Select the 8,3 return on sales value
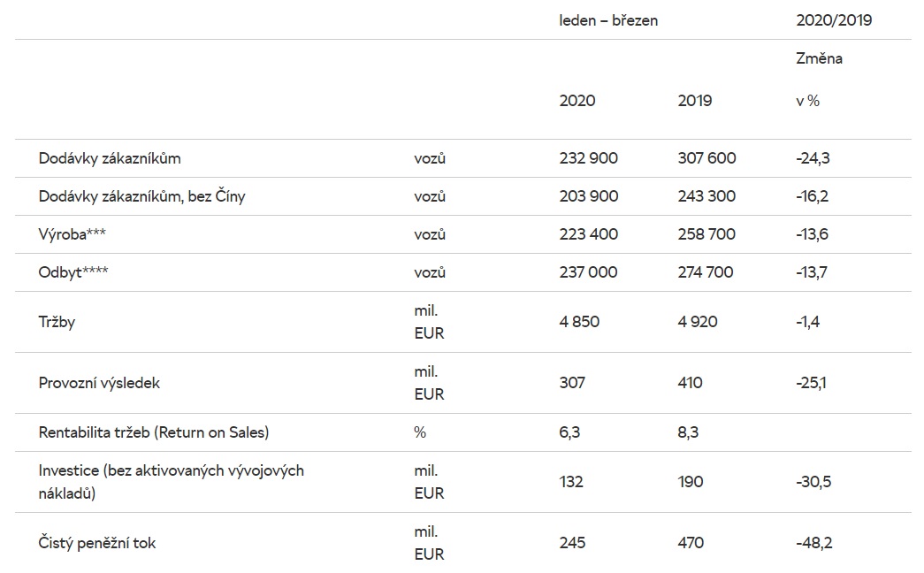The image size is (924, 573). 690,432
